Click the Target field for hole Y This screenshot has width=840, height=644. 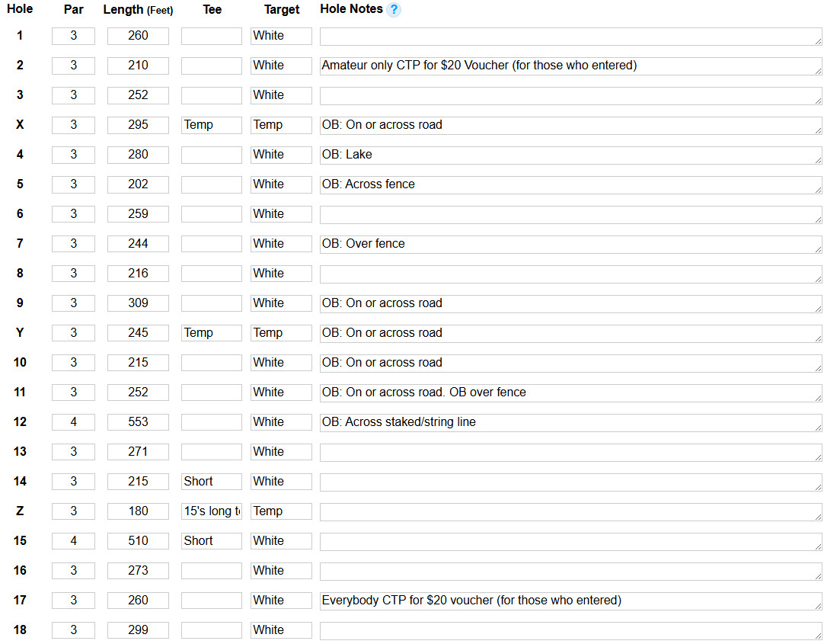[x=281, y=333]
